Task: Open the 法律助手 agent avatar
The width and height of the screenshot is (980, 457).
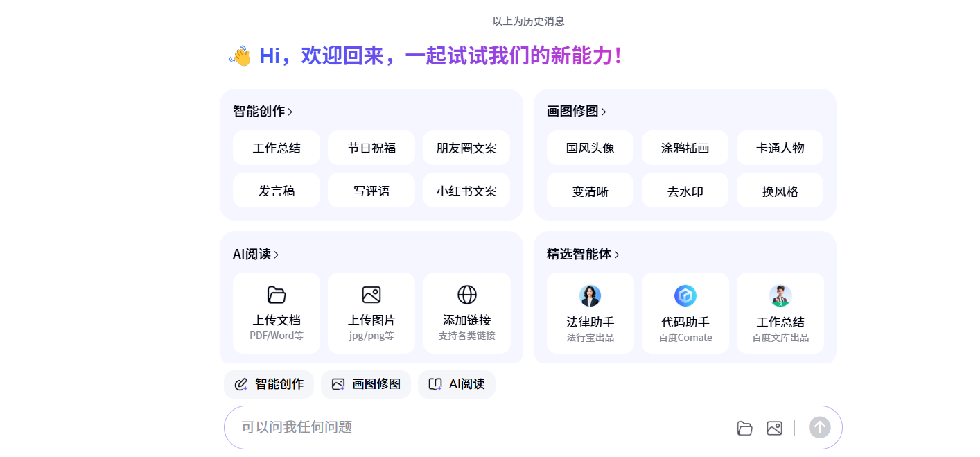Action: coord(590,295)
